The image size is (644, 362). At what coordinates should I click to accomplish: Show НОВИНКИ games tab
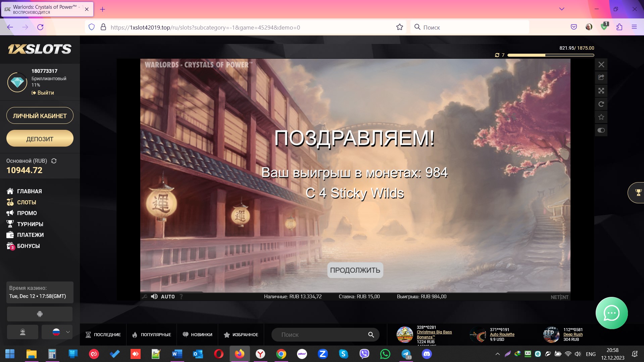click(x=197, y=335)
